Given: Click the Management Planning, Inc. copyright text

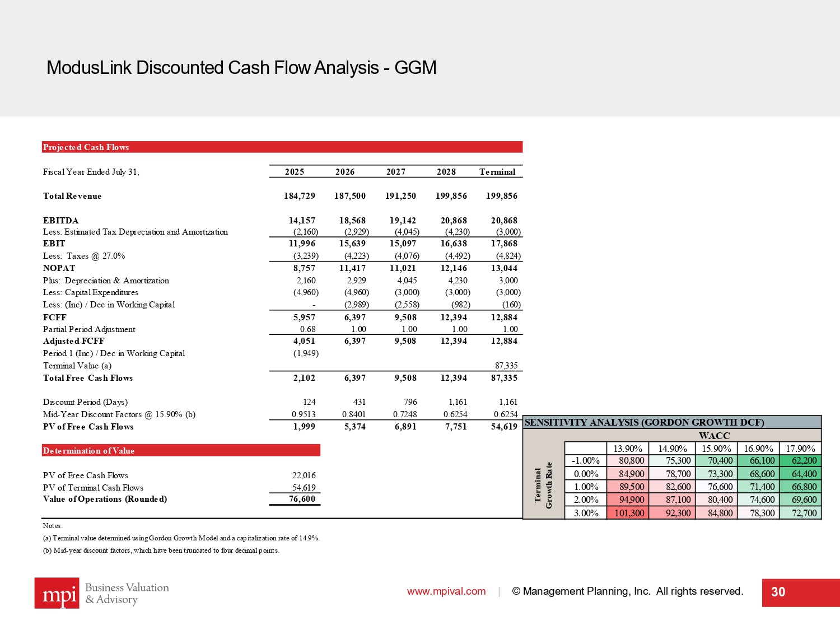Looking at the screenshot, I should point(627,591).
